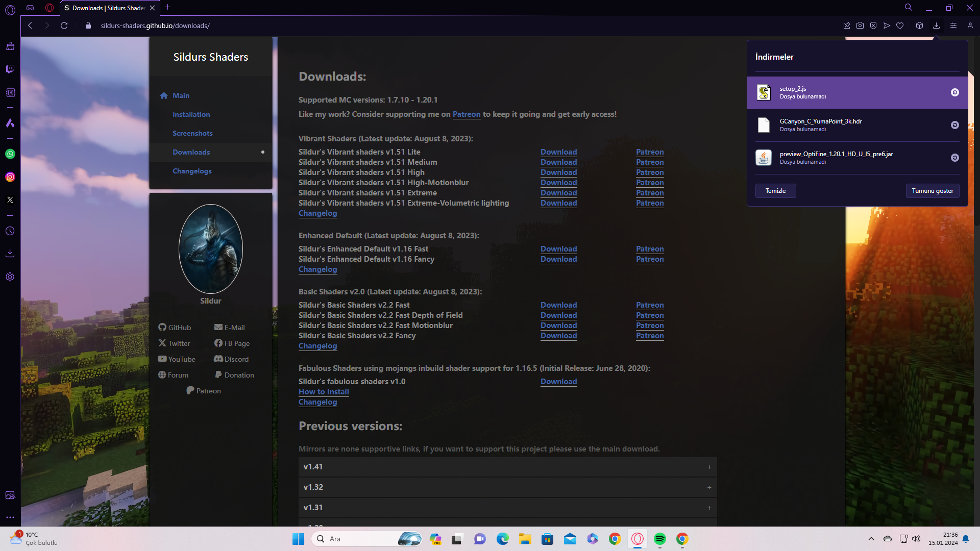Screen dimensions: 980x551
Task: Click the Temizle button in downloads popup
Action: pyautogui.click(x=775, y=191)
